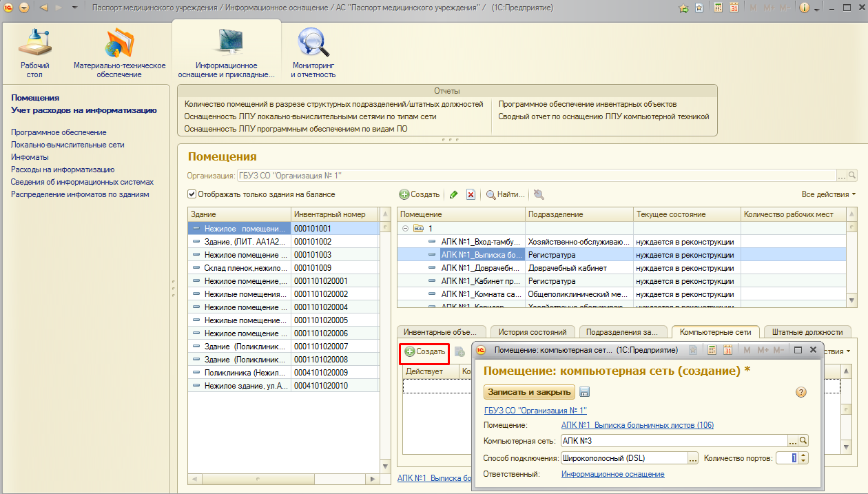Collapse the tree group '1' in rooms table
This screenshot has height=494, width=868.
click(404, 228)
